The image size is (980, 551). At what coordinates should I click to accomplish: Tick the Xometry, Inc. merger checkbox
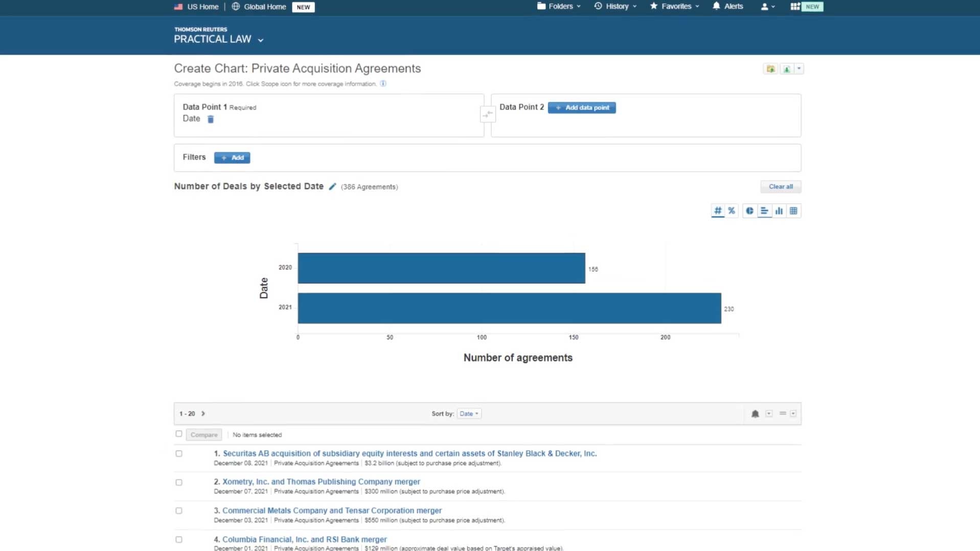point(178,482)
